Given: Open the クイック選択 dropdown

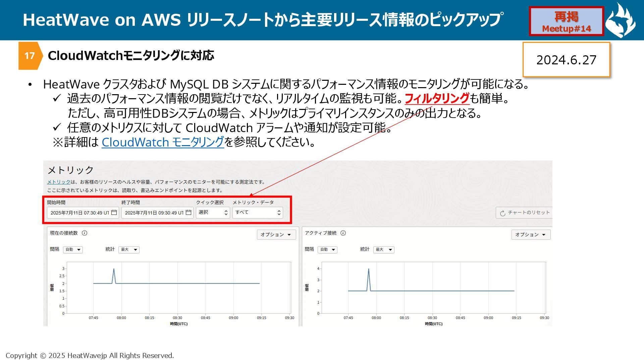Looking at the screenshot, I should 213,213.
